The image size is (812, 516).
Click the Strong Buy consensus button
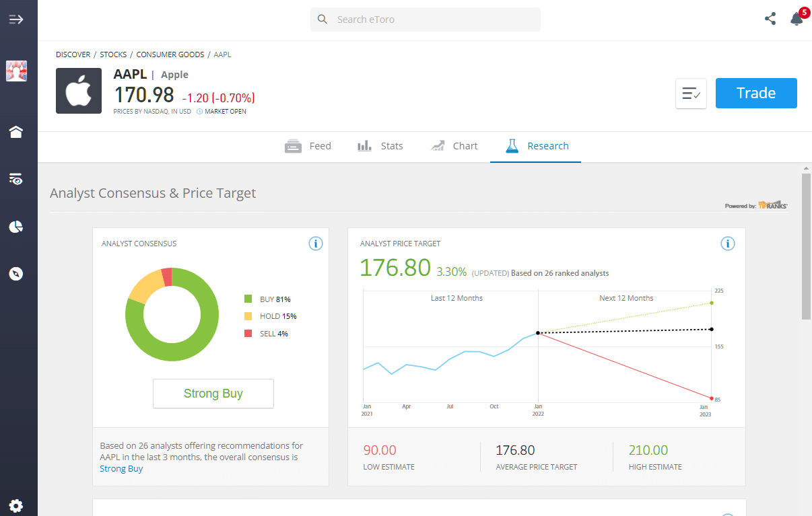coord(213,394)
